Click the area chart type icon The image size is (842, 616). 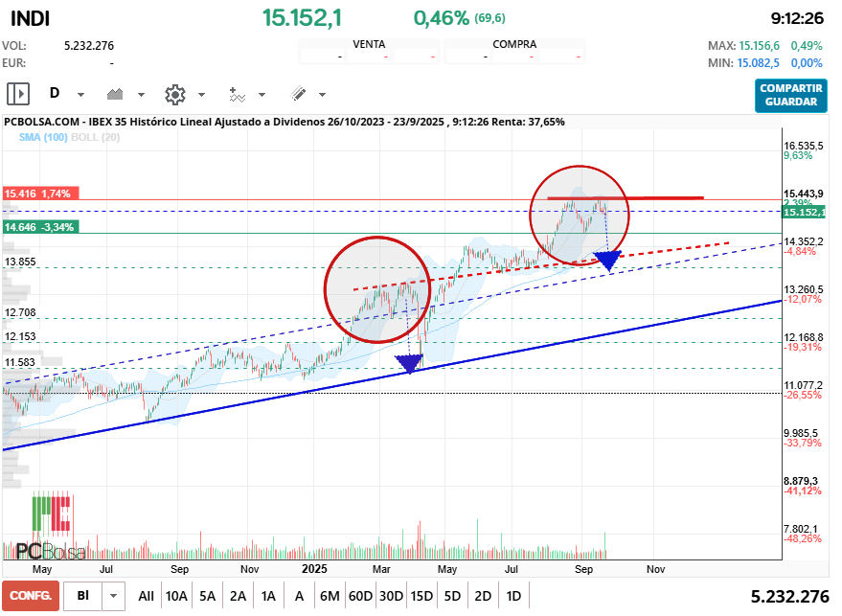(117, 94)
